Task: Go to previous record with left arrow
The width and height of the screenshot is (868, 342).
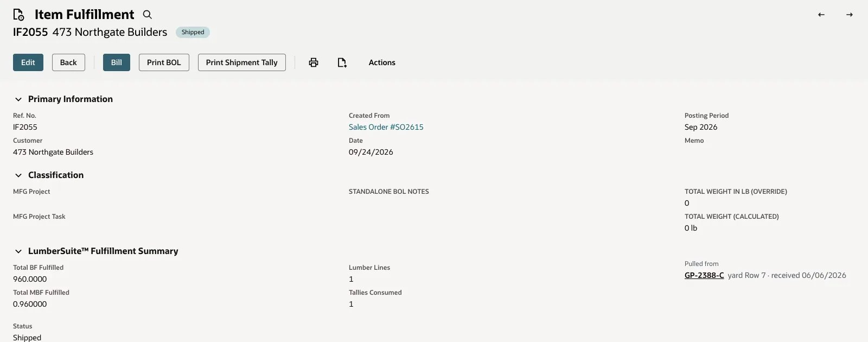Action: tap(821, 15)
